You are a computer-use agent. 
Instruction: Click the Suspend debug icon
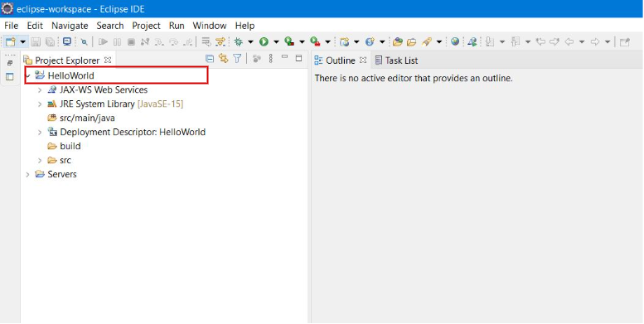coord(117,41)
